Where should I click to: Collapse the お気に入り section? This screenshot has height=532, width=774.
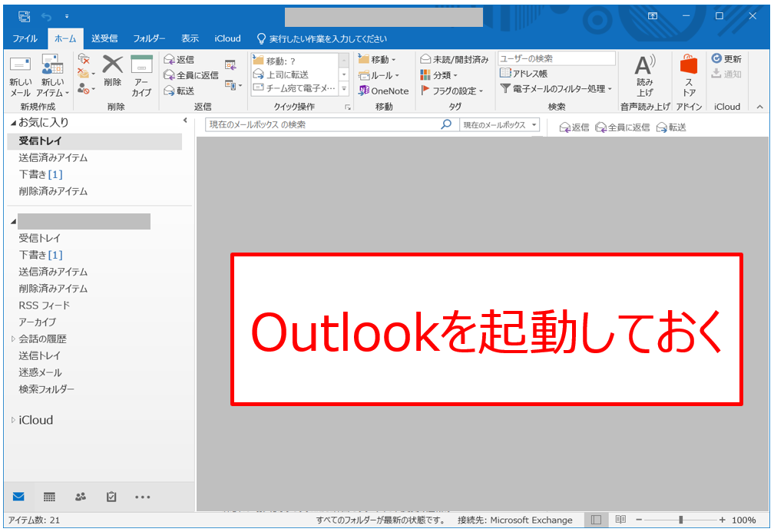click(13, 122)
